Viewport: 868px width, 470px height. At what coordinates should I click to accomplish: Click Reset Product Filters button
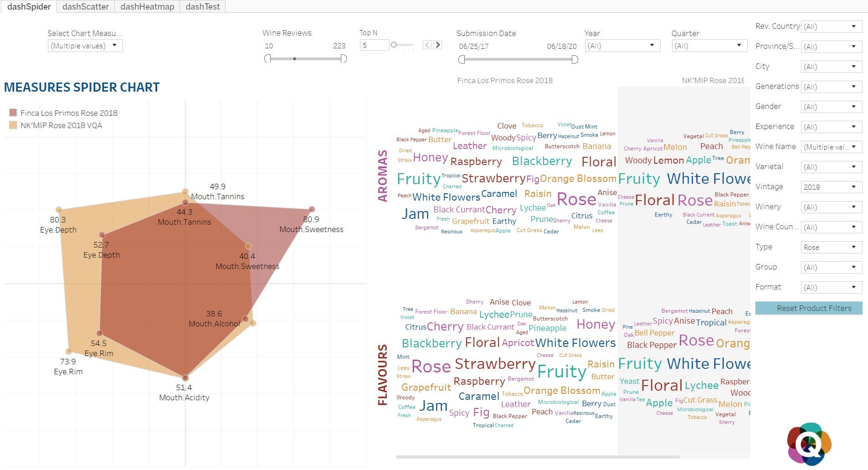[x=809, y=308]
